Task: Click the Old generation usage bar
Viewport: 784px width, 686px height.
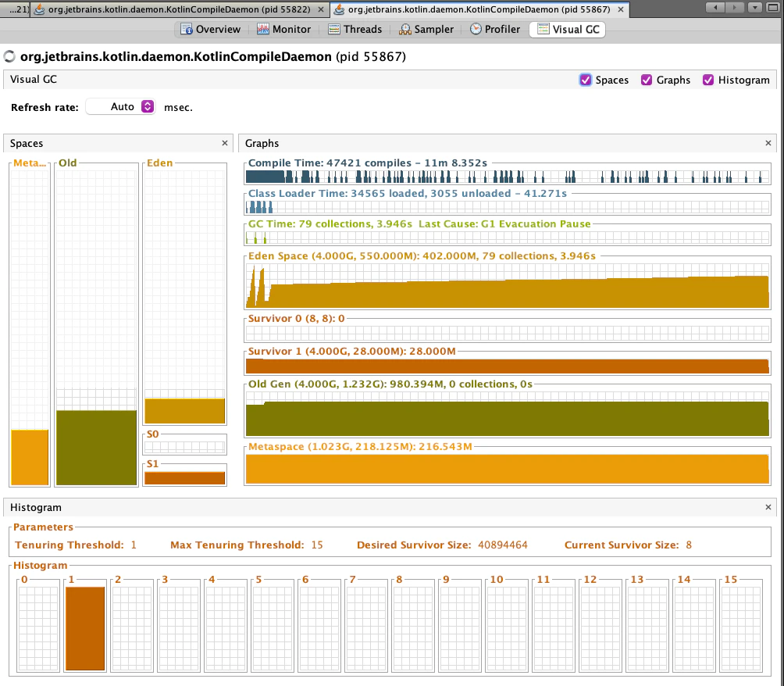Action: pos(96,448)
